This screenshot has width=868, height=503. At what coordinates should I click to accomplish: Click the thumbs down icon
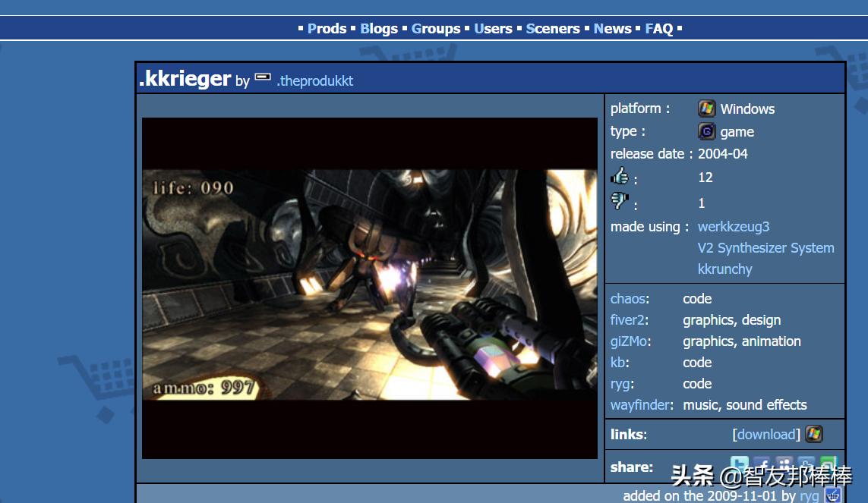pos(620,200)
